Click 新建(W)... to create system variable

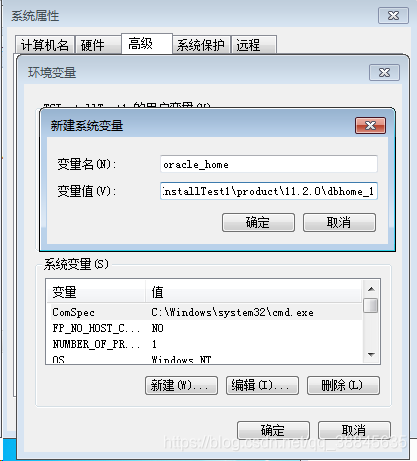[x=181, y=386]
